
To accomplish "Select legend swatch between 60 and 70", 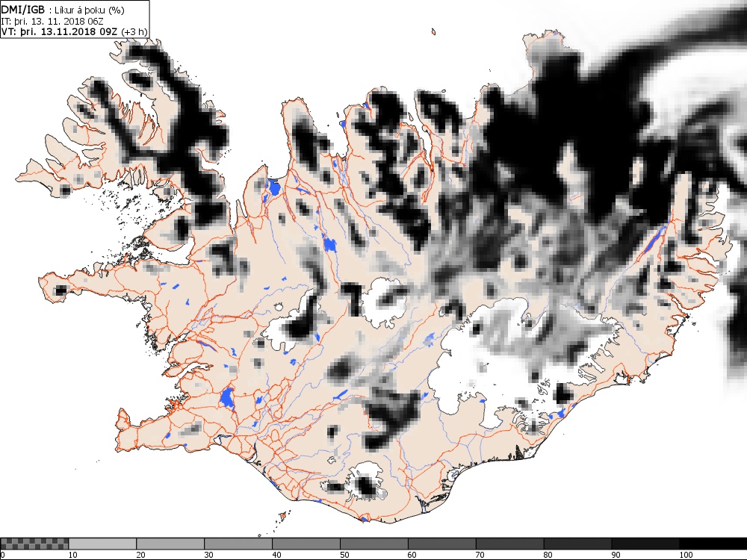I will 441,544.
